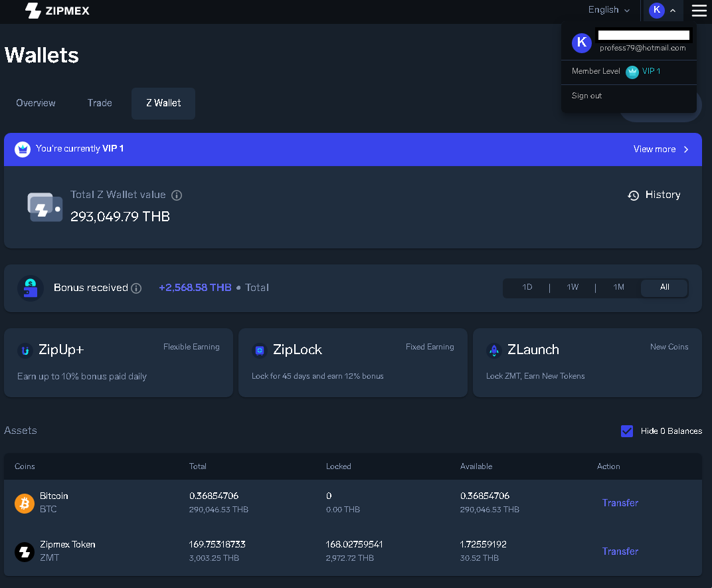Click Zipmex Token total 169.75318733
Image resolution: width=712 pixels, height=588 pixels.
click(x=217, y=544)
